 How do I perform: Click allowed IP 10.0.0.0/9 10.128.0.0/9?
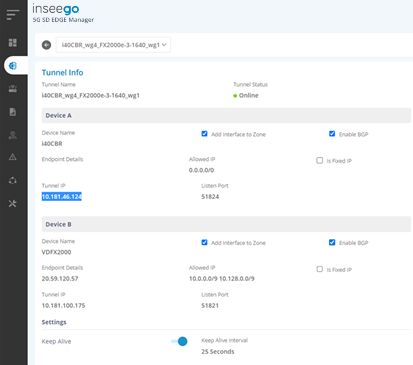tap(222, 279)
